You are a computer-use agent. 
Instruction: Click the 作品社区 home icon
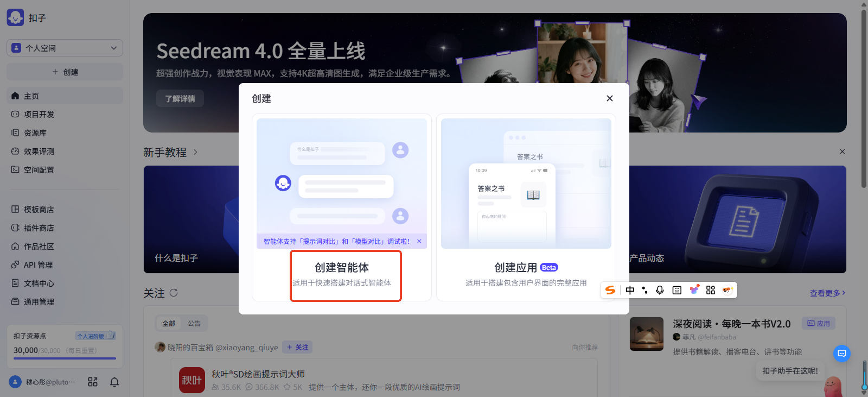pos(15,246)
